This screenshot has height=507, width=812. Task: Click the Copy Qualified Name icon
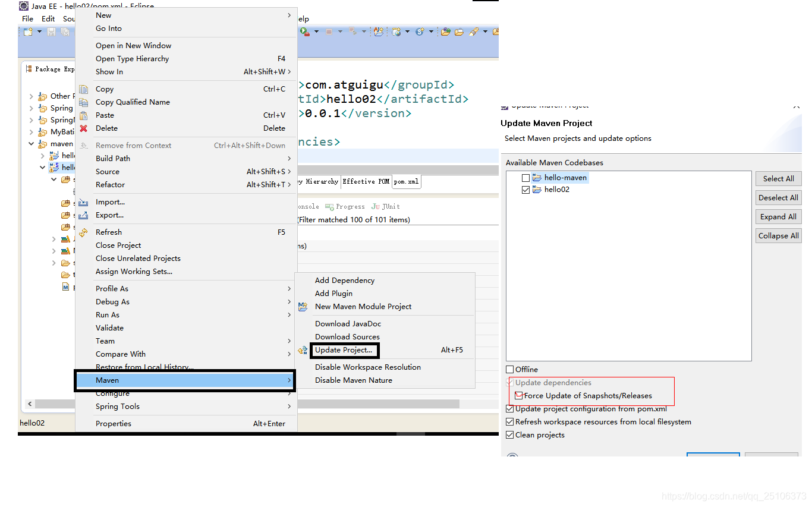pos(84,102)
